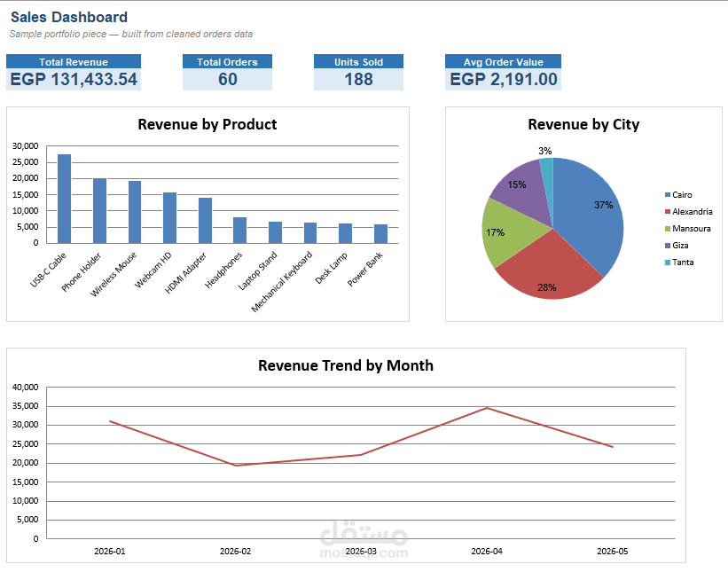Select the Phone Holder bar
Image resolution: width=728 pixels, height=572 pixels.
pos(99,211)
